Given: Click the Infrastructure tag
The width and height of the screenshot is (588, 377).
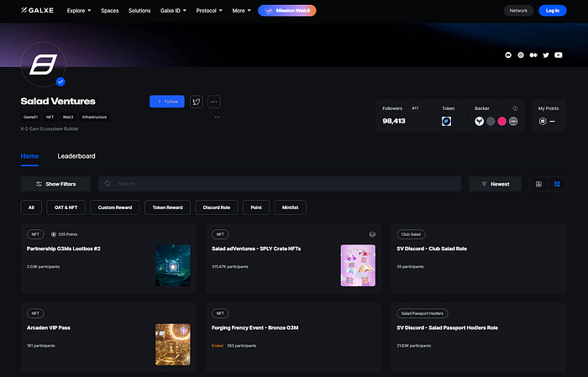Looking at the screenshot, I should (94, 117).
